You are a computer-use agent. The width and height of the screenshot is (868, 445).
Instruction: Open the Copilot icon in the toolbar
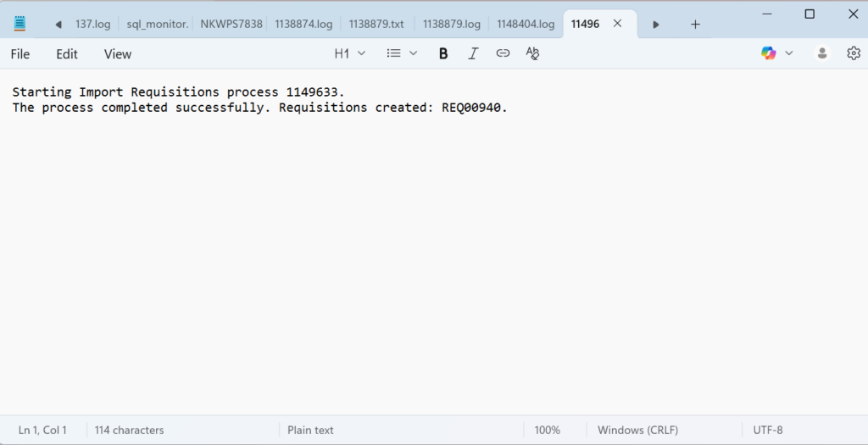769,53
